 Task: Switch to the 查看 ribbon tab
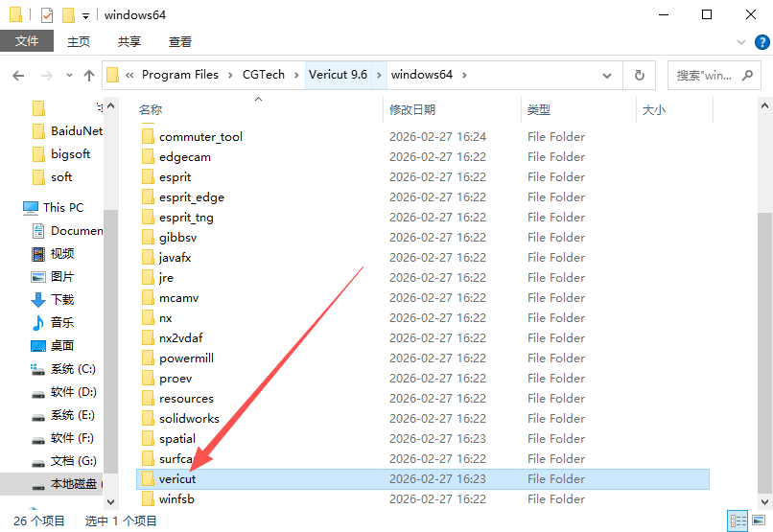(179, 41)
